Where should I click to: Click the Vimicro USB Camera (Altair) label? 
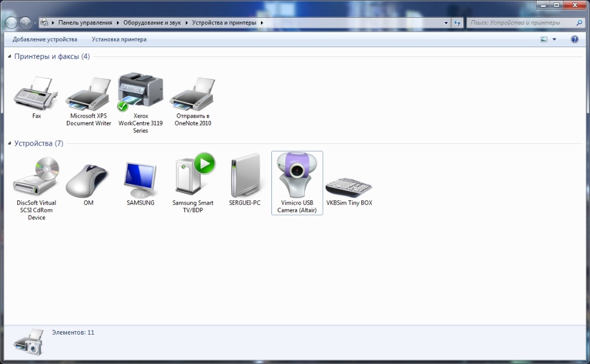click(x=297, y=206)
